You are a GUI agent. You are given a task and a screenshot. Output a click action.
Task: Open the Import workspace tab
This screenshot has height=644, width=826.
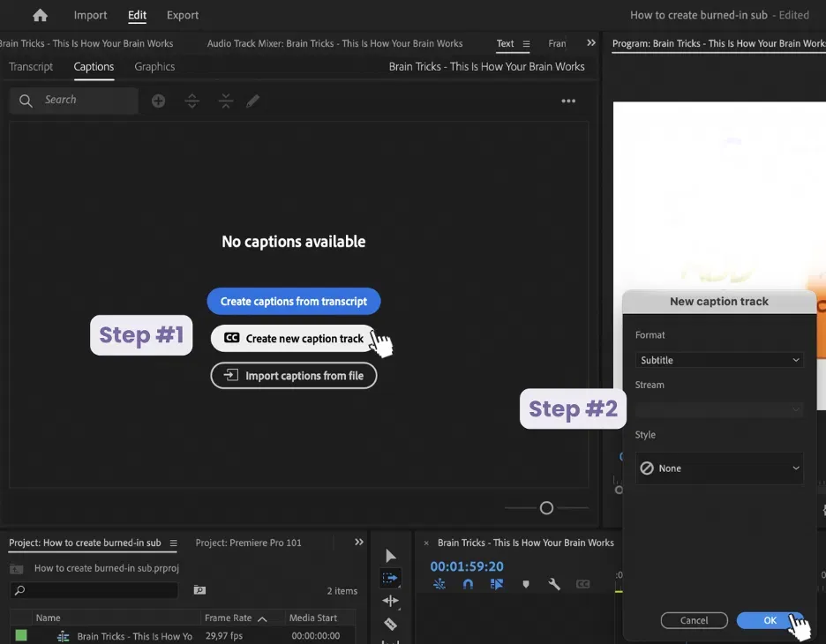click(x=90, y=15)
